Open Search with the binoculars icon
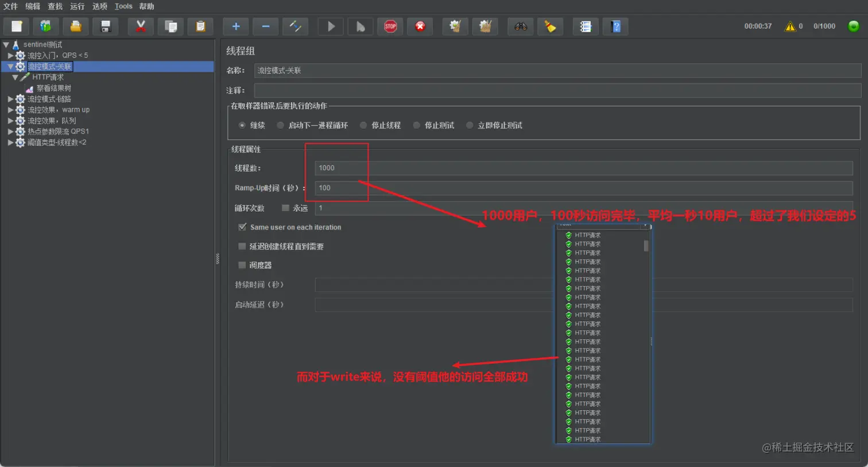 point(521,26)
